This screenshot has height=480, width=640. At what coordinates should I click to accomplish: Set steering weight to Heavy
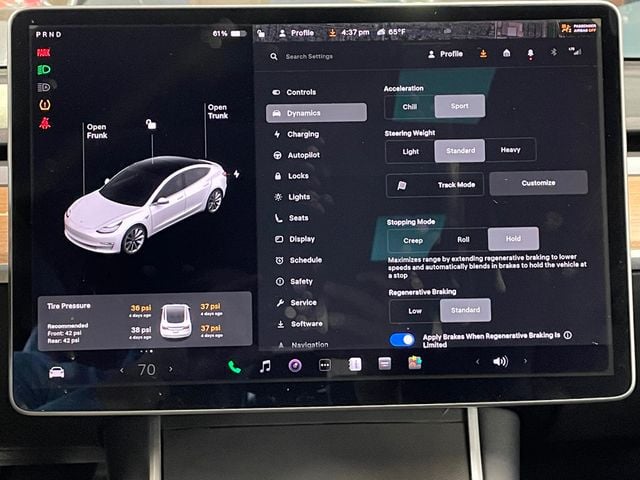[510, 150]
